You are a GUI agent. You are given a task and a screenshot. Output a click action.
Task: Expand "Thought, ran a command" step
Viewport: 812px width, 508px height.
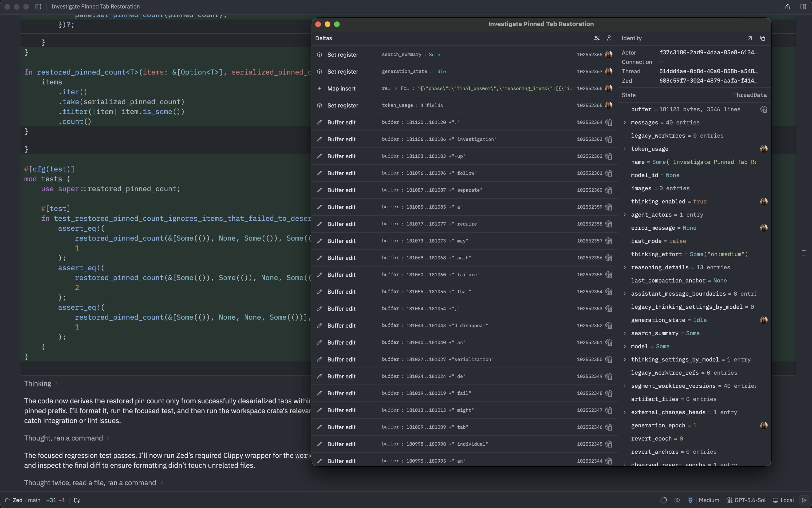(x=67, y=438)
